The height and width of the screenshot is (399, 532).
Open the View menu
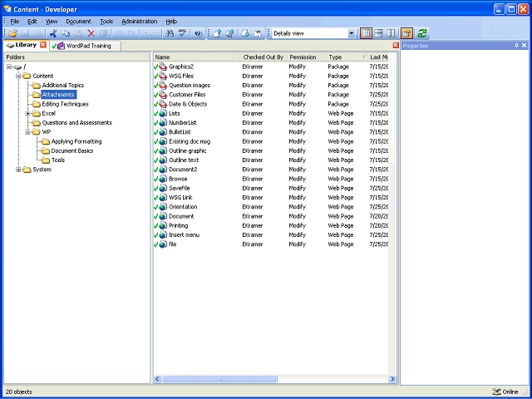coord(52,22)
